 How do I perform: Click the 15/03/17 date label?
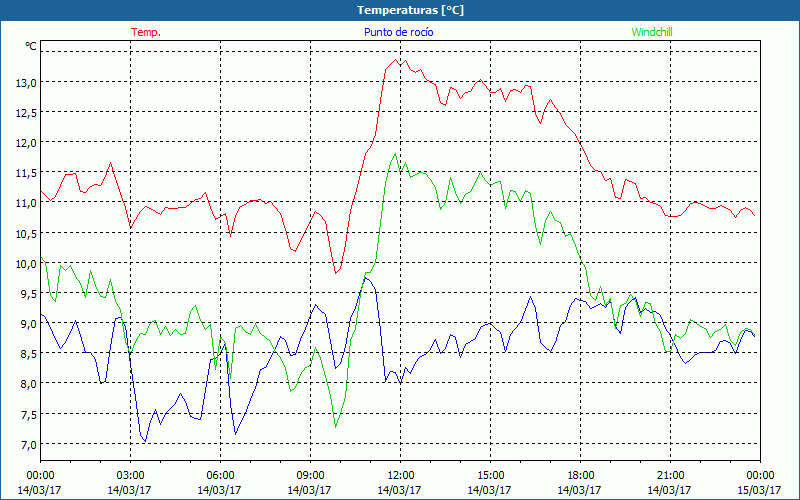(x=760, y=490)
